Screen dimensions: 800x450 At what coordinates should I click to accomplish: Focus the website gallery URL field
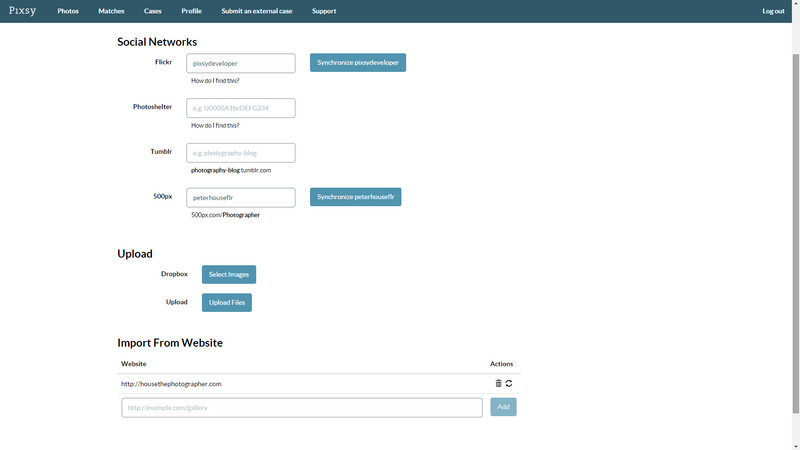(x=302, y=408)
